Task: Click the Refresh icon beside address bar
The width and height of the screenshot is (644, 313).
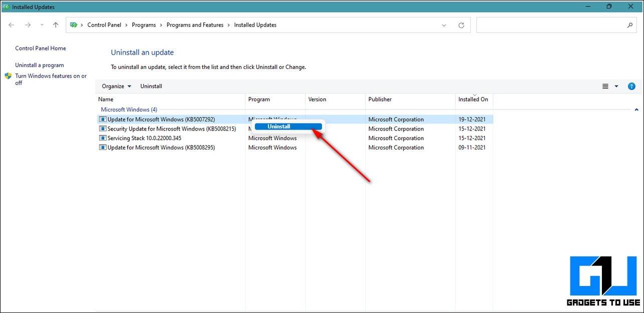Action: (x=461, y=25)
